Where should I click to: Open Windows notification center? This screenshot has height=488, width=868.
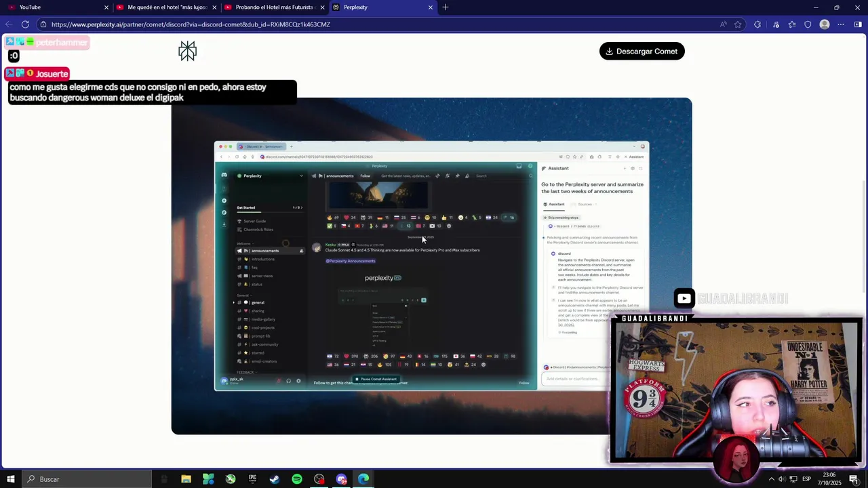(x=854, y=479)
